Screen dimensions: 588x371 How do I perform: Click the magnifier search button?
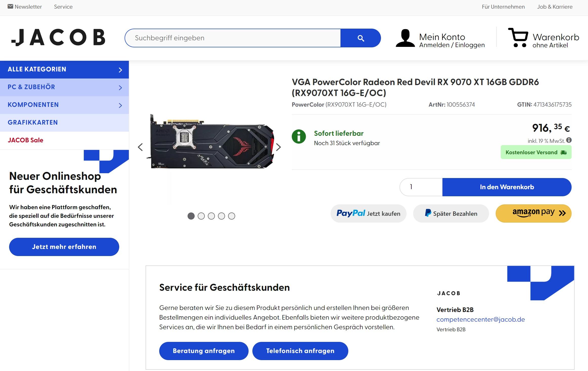(x=360, y=38)
